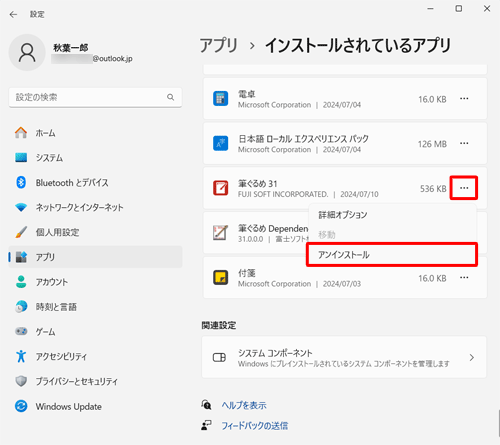Click the 付箋 sticky notes icon
This screenshot has width=500, height=445.
click(220, 277)
